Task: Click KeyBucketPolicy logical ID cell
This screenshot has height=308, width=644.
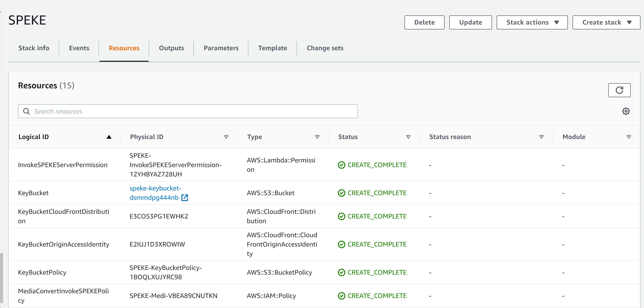Action: pyautogui.click(x=42, y=272)
